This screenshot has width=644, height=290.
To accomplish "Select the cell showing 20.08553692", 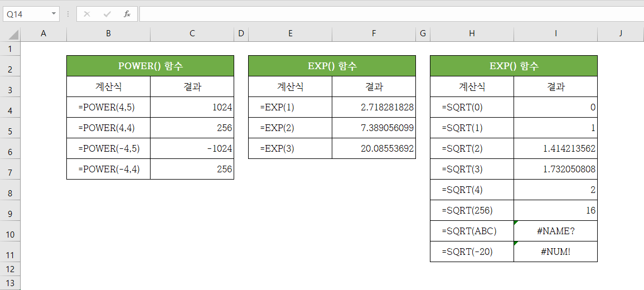I will (x=374, y=148).
